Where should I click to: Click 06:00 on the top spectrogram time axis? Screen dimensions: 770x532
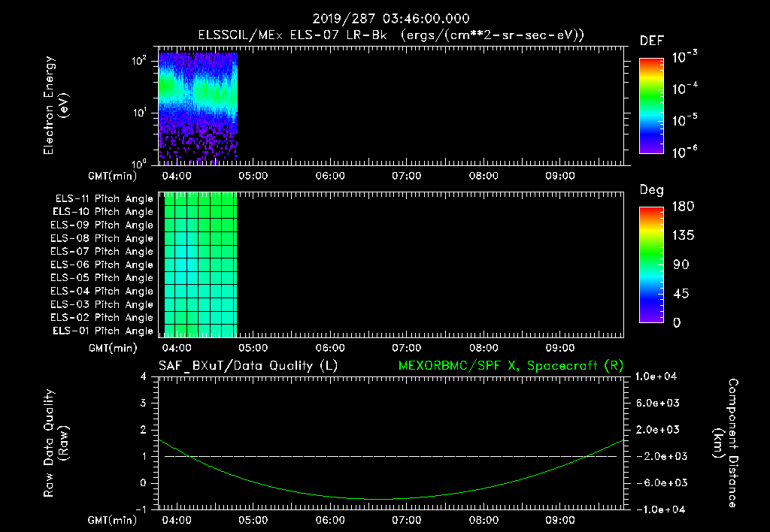coord(330,176)
